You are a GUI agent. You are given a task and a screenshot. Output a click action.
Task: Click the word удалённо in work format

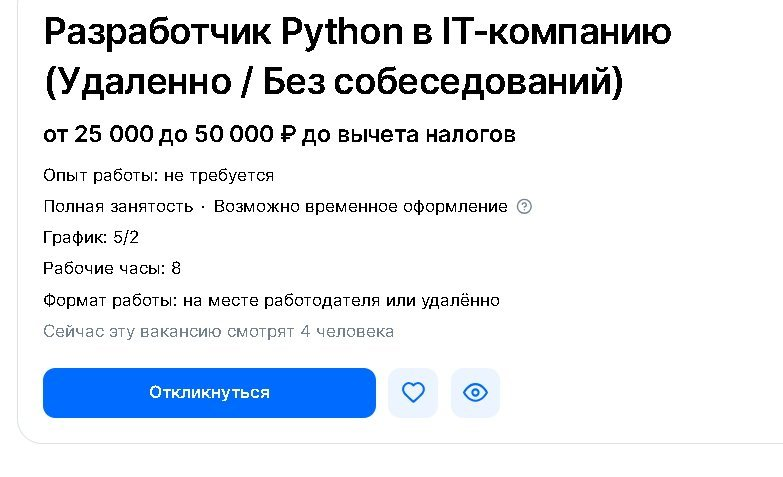tap(460, 301)
